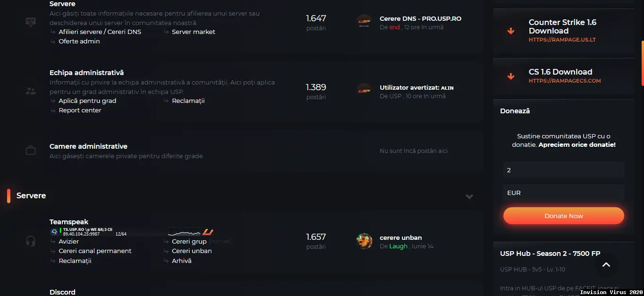644x296 pixels.
Task: Click the Teamspeak server status banner
Action: click(x=132, y=232)
